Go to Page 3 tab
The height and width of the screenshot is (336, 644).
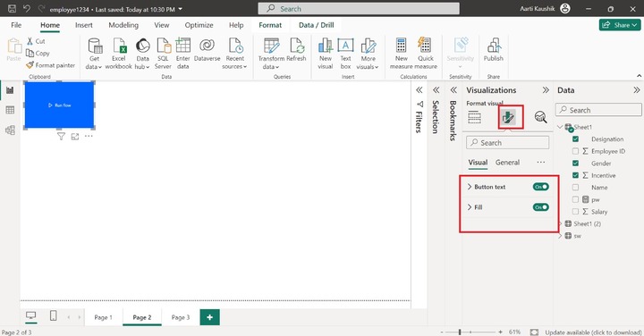tap(181, 317)
